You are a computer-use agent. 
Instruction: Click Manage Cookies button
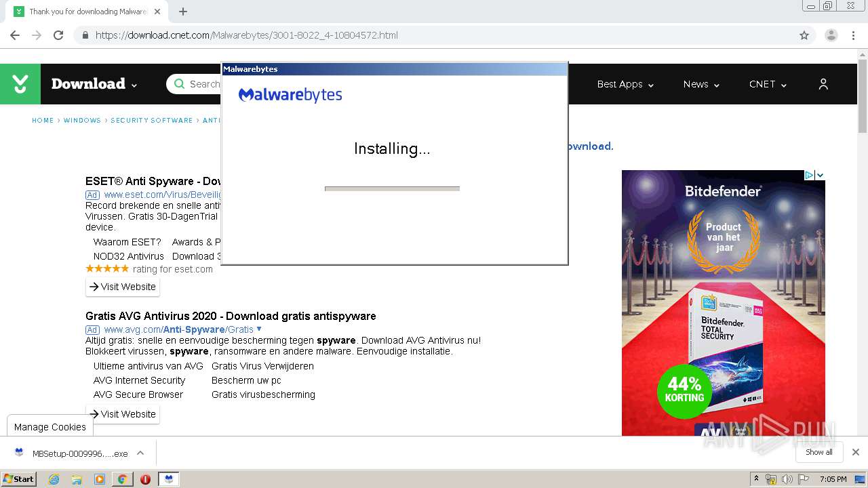(x=50, y=427)
